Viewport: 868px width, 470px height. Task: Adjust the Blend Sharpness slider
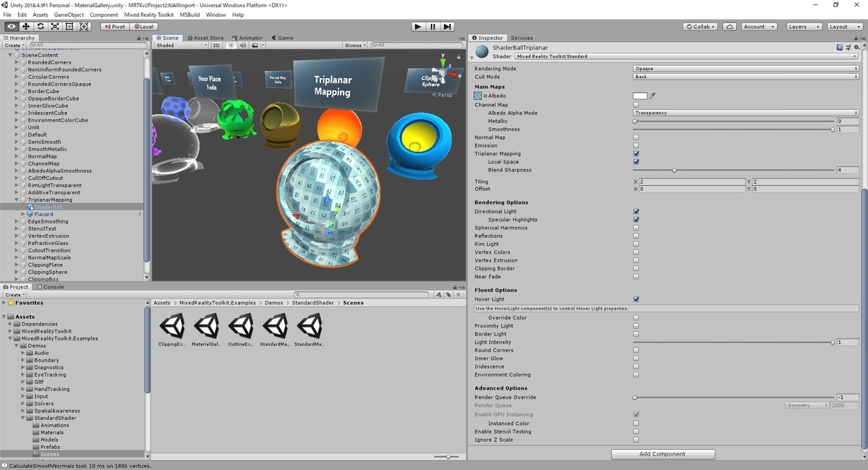733,170
